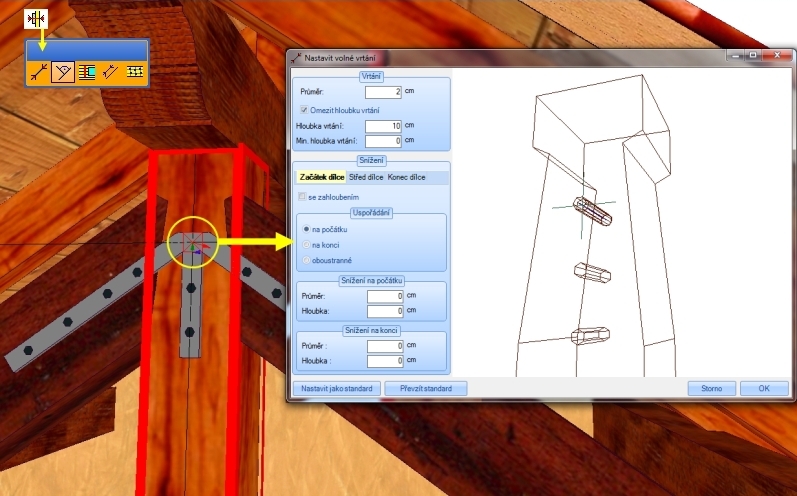The width and height of the screenshot is (797, 496).
Task: Click the 'Nastavit volné vrtání' dialog title
Action: pyautogui.click(x=340, y=57)
